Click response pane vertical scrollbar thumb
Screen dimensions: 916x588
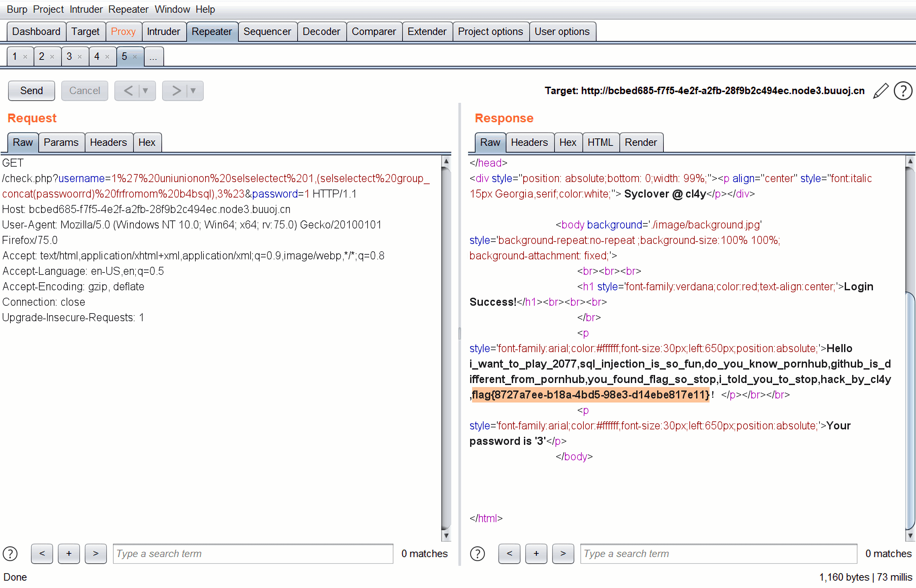(x=910, y=411)
